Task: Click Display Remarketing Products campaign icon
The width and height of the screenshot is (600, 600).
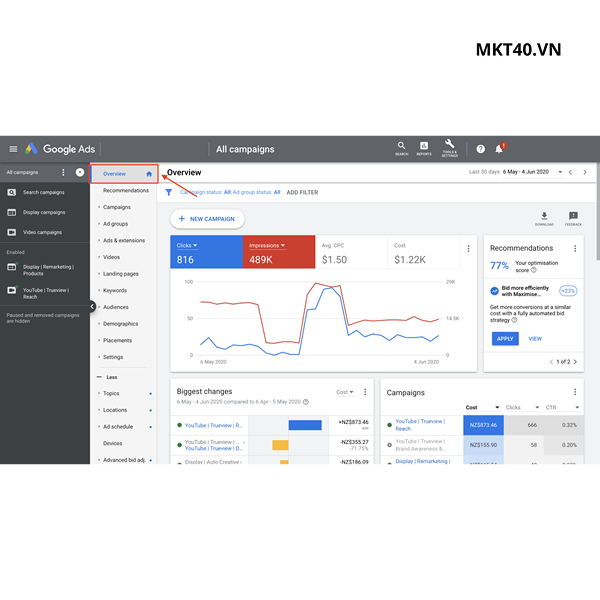Action: [x=12, y=267]
